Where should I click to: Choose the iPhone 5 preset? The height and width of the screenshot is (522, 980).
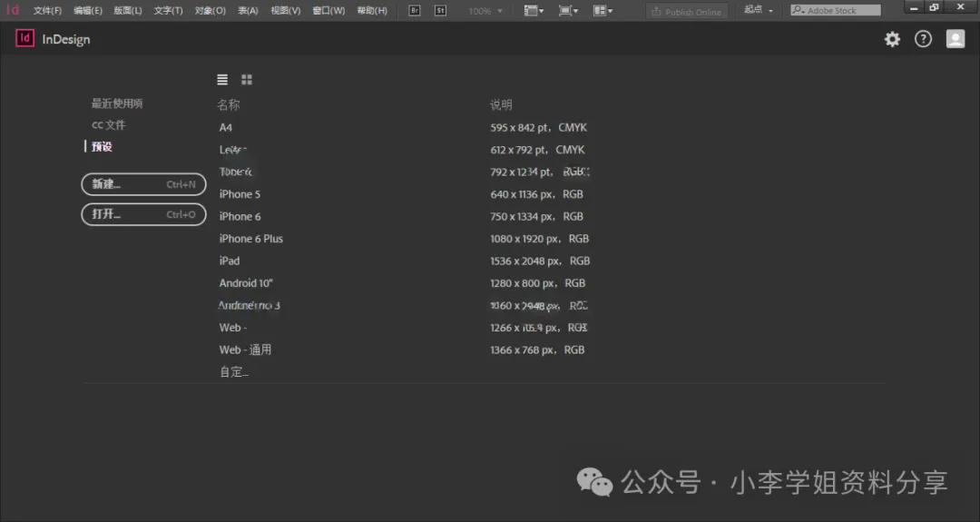[240, 194]
